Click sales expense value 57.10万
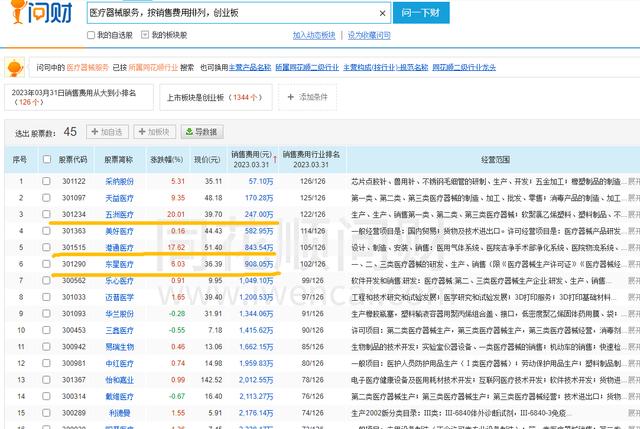This screenshot has height=429, width=640. (261, 181)
